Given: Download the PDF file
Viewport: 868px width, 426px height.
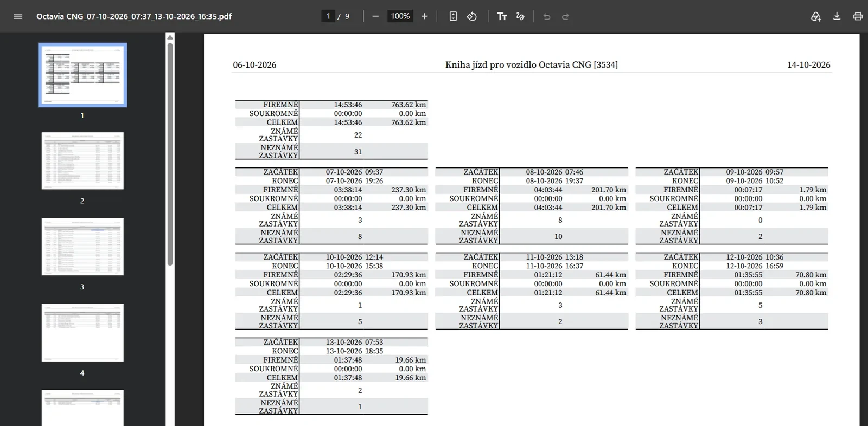Looking at the screenshot, I should [837, 16].
